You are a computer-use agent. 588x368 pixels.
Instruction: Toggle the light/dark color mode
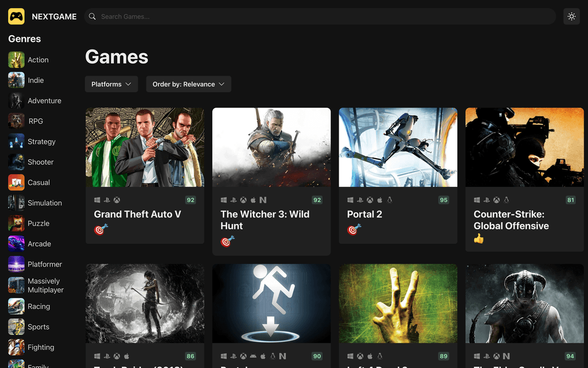click(x=571, y=16)
